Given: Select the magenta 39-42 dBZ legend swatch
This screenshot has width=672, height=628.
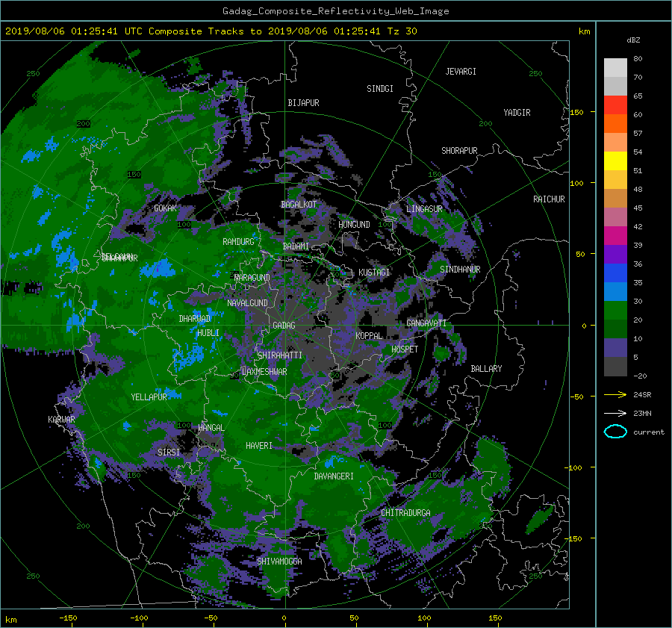Looking at the screenshot, I should [x=615, y=236].
